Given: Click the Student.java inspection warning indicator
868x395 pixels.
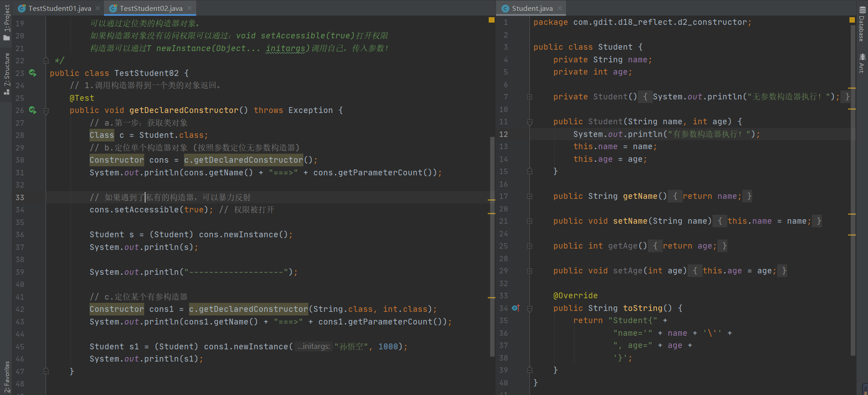Looking at the screenshot, I should coord(852,20).
